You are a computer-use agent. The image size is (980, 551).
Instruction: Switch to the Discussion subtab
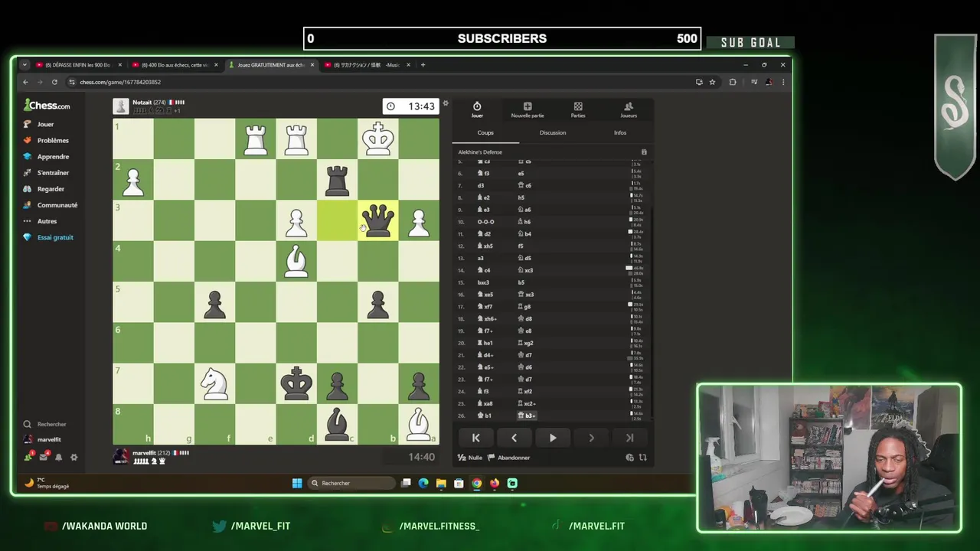coord(553,132)
